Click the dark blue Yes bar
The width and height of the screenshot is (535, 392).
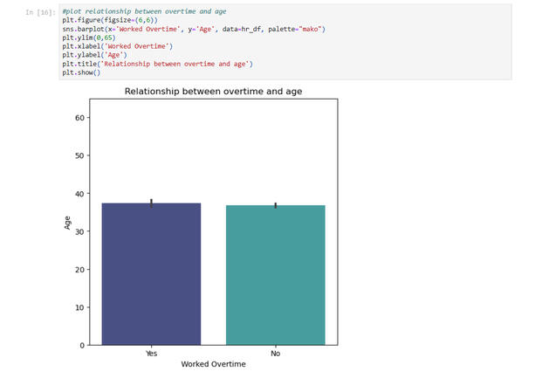[x=151, y=275]
